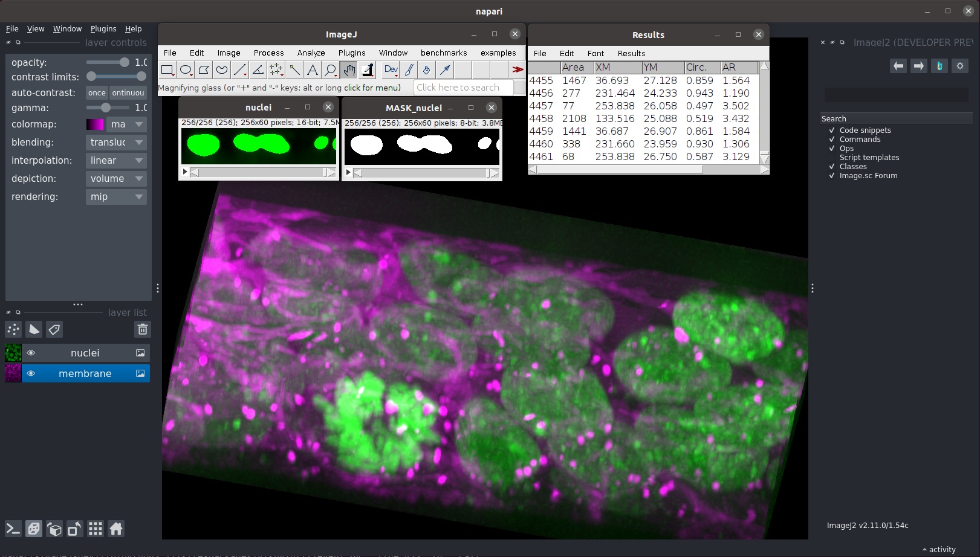Open the napari Plugins menu

[x=103, y=29]
